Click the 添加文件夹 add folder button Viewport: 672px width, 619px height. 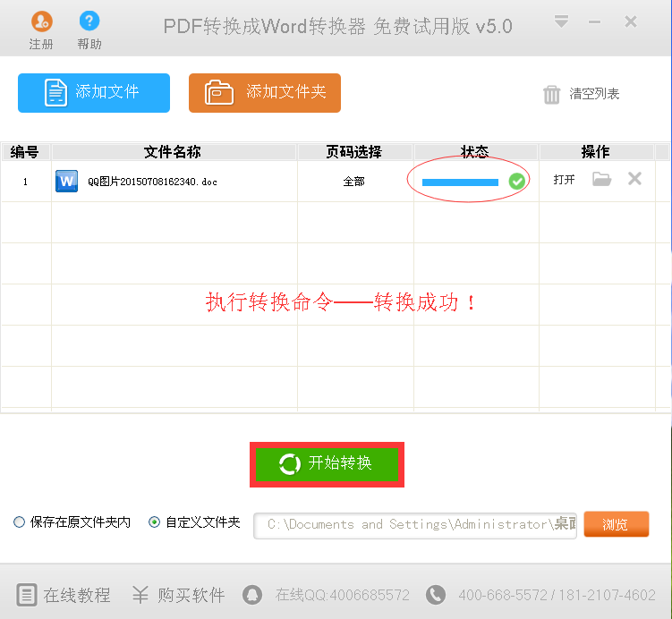click(x=265, y=93)
